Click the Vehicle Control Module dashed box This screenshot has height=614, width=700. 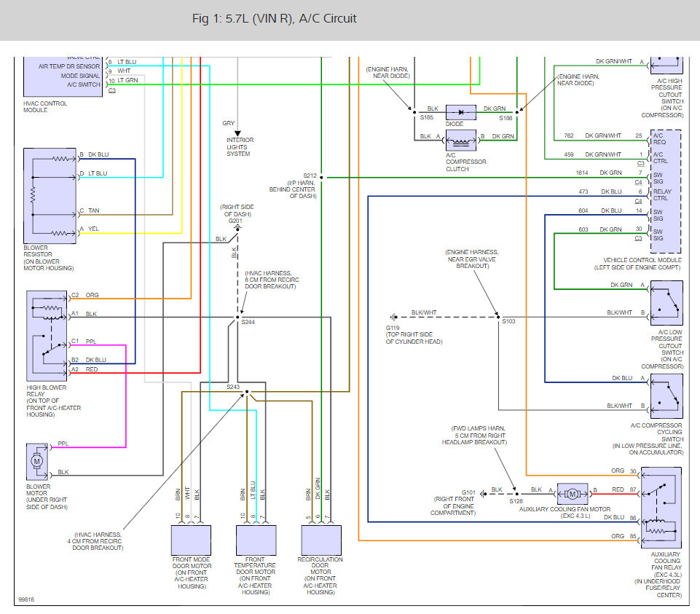click(x=666, y=192)
